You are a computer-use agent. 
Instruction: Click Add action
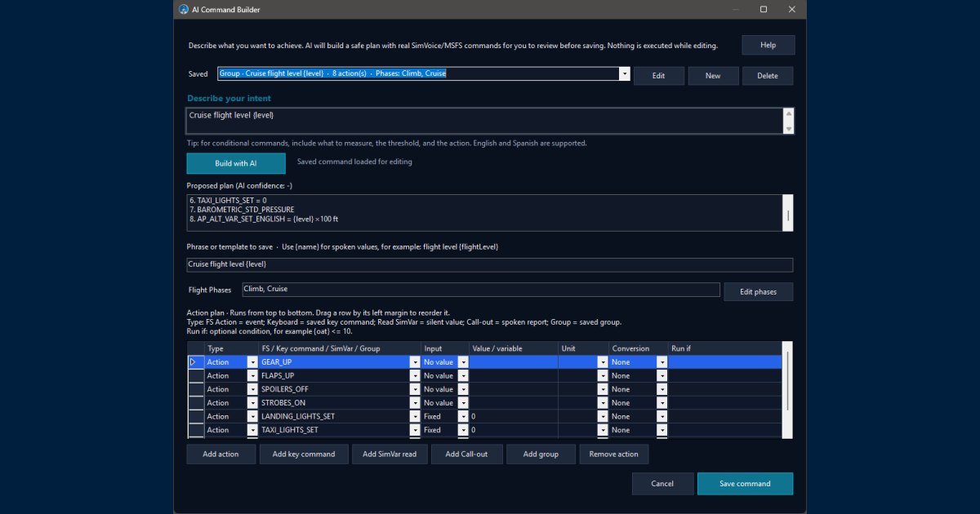click(221, 454)
